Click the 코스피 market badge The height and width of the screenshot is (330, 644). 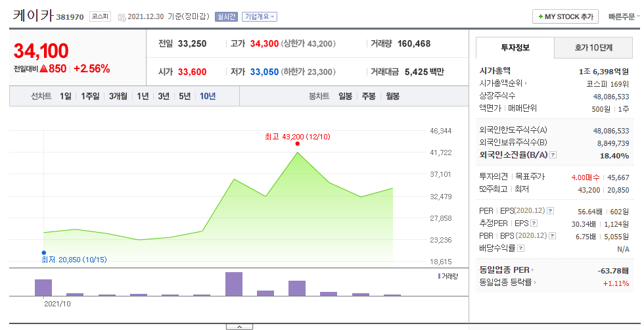[x=100, y=16]
